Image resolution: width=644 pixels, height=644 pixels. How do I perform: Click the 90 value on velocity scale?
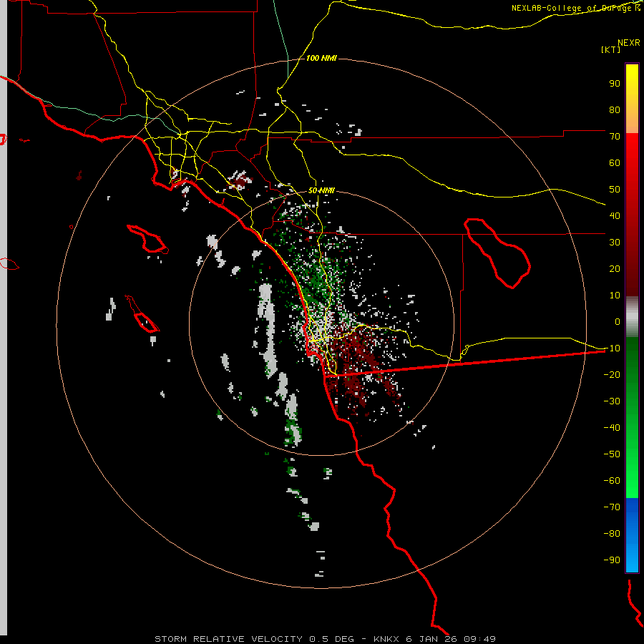(615, 84)
